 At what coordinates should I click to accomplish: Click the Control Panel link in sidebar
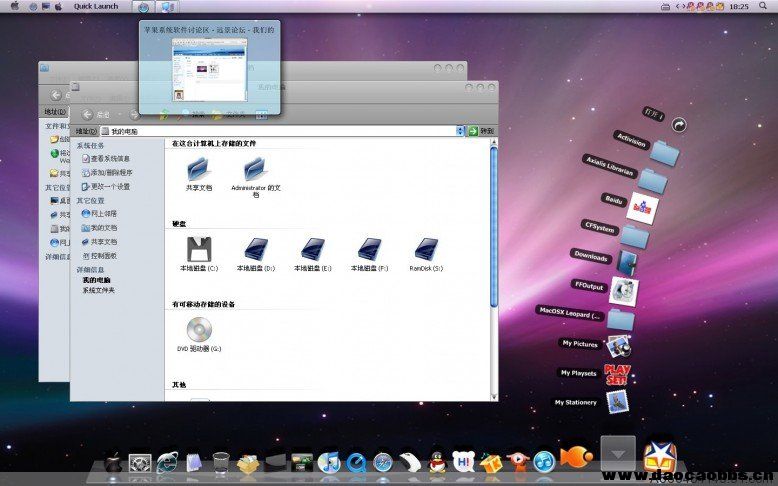(104, 256)
